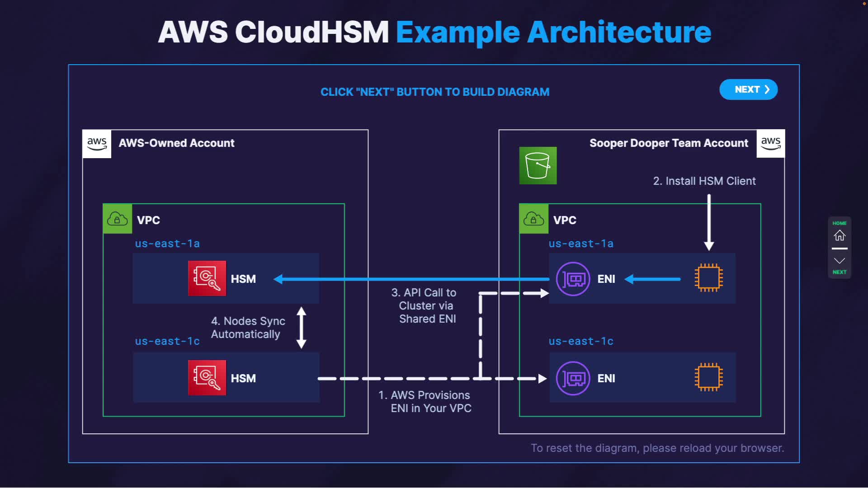Click the HSM icon in us-east-1a
Screen dimensions: 868x488
pos(207,278)
